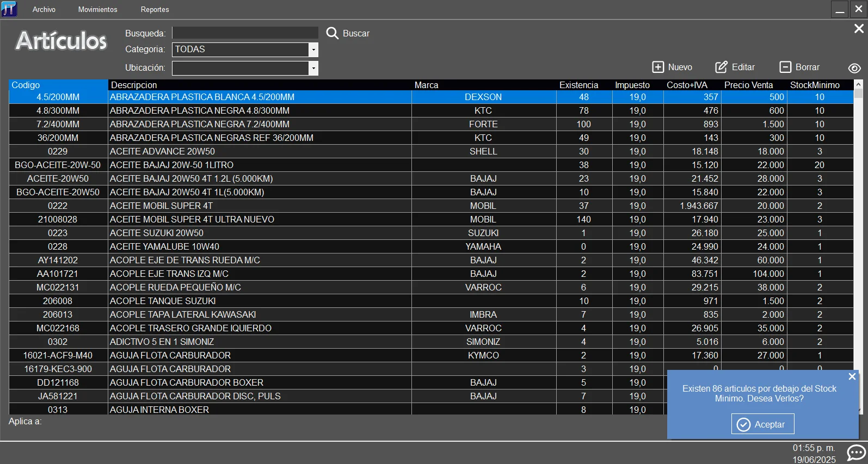Expand the Categoria dropdown showing TODAS
This screenshot has height=464, width=868.
click(313, 50)
